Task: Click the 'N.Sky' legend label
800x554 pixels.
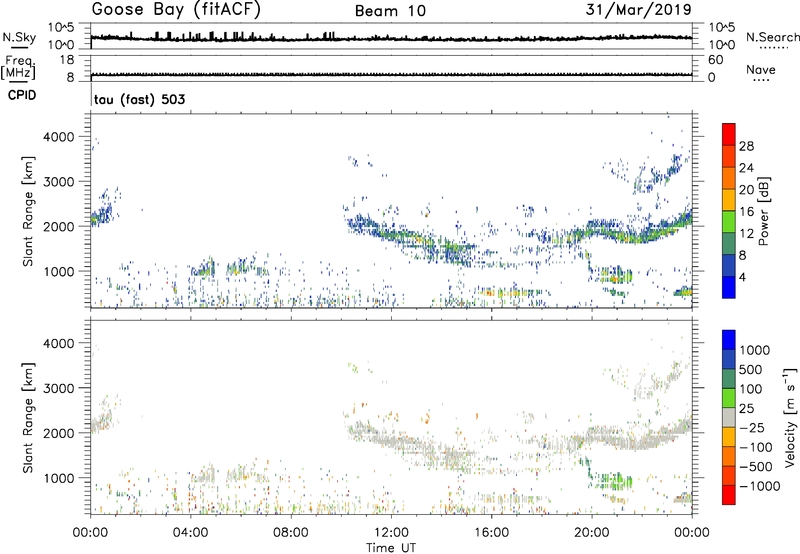Action: tap(19, 38)
